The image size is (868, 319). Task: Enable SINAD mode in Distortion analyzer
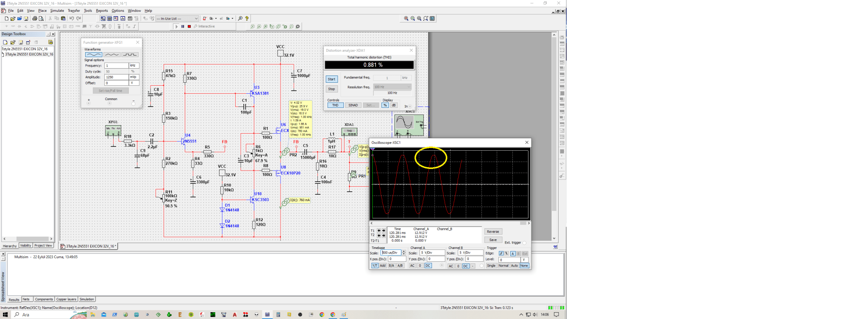point(353,105)
